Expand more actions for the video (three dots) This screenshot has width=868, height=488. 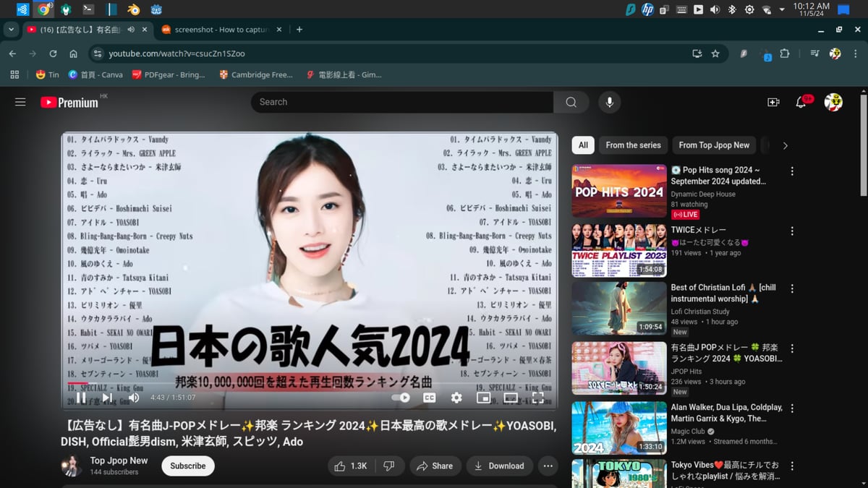pos(548,466)
